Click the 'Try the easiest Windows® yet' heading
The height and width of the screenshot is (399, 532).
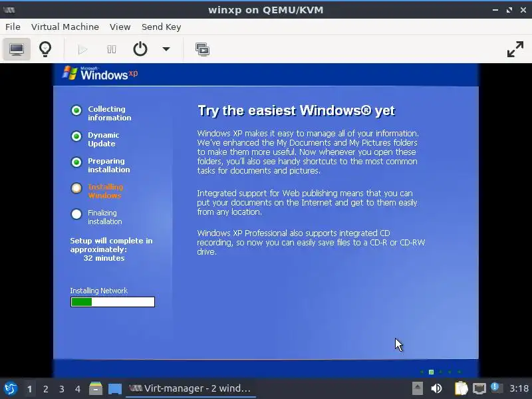[x=296, y=110]
